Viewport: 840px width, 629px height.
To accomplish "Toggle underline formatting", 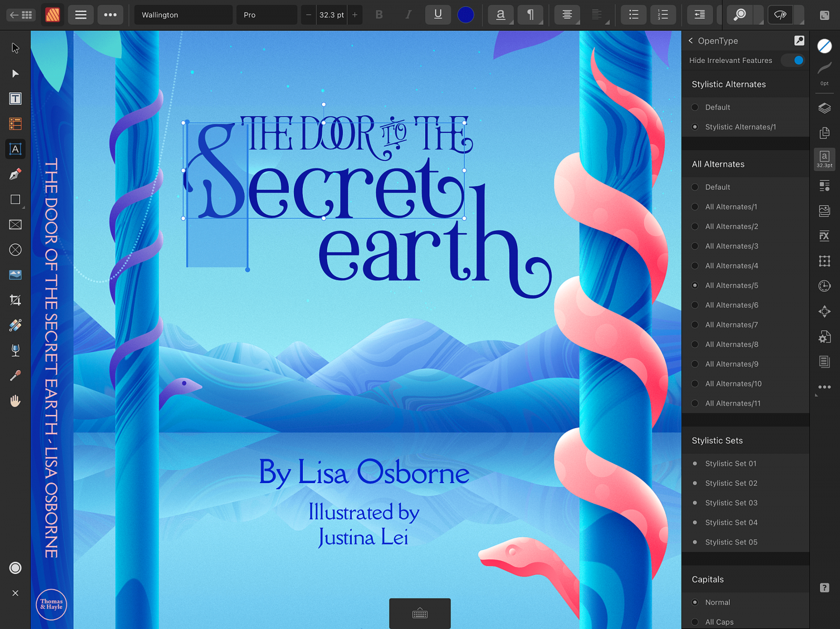I will 438,15.
